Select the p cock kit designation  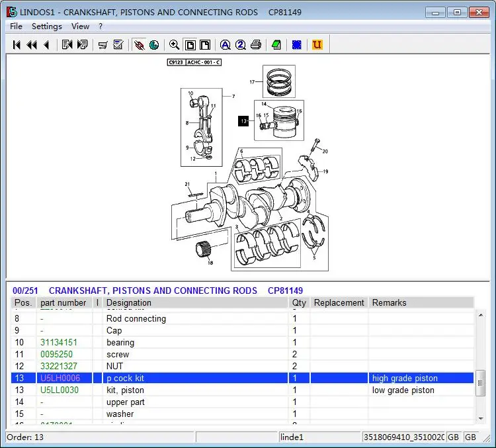pos(125,378)
